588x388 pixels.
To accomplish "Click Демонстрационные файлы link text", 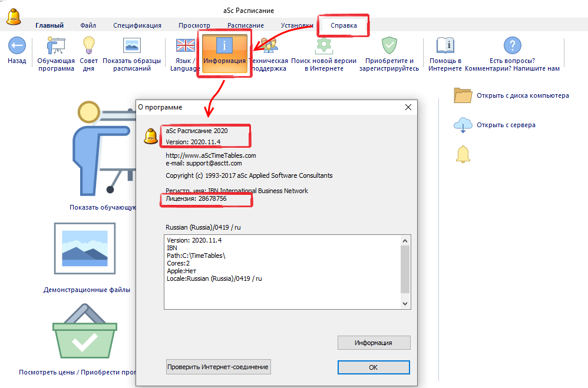I will click(x=87, y=290).
